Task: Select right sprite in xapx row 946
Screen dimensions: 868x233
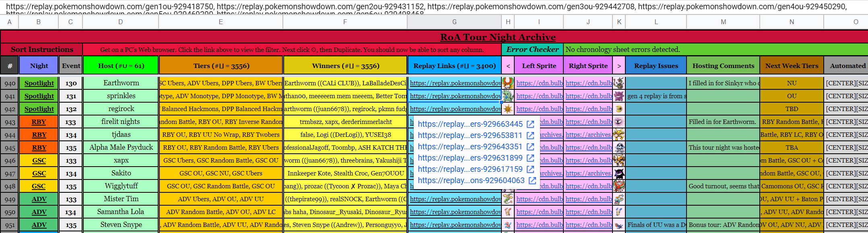Action: (619, 160)
